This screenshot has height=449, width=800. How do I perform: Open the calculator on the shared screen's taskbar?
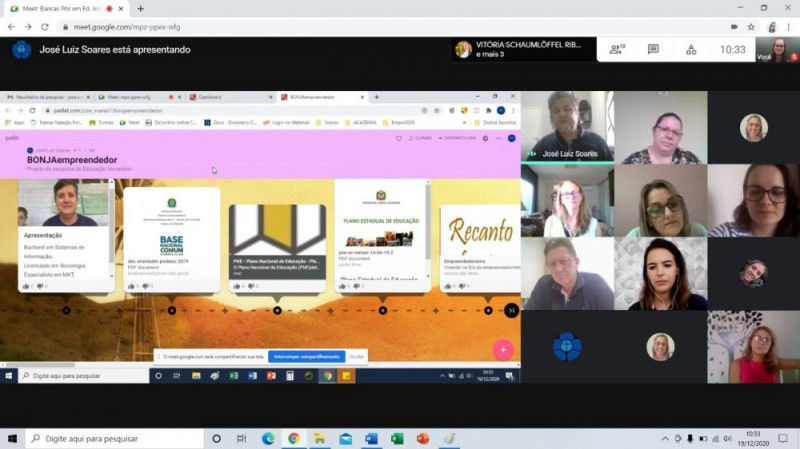coord(290,376)
